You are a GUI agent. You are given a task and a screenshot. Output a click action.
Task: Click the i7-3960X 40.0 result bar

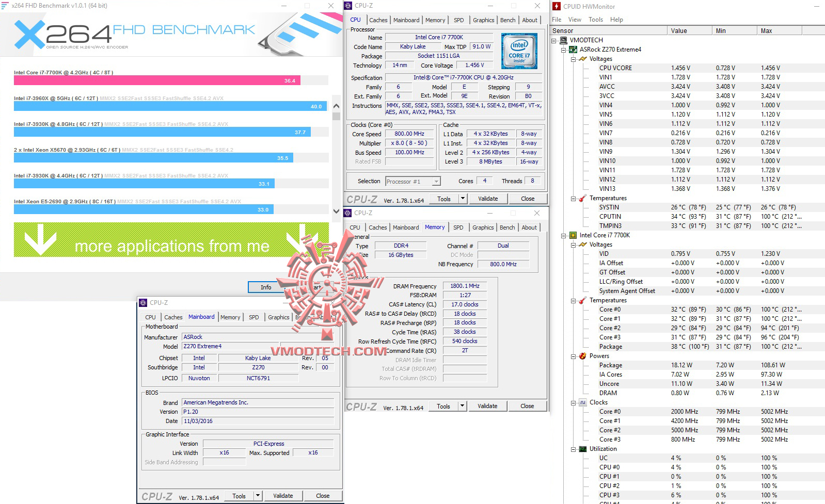170,106
